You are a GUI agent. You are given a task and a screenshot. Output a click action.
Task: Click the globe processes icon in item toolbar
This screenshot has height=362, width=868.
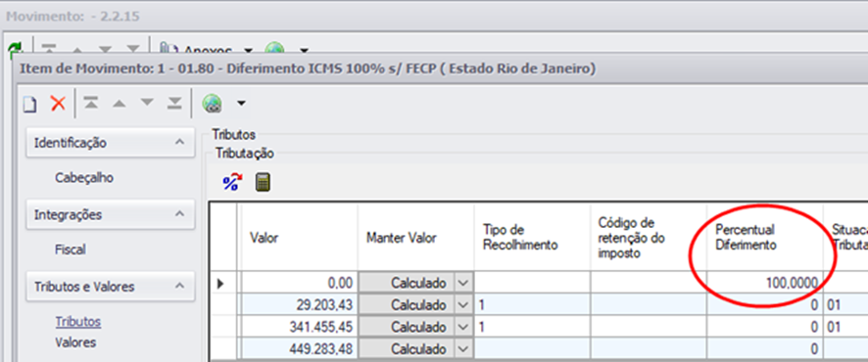tap(212, 103)
